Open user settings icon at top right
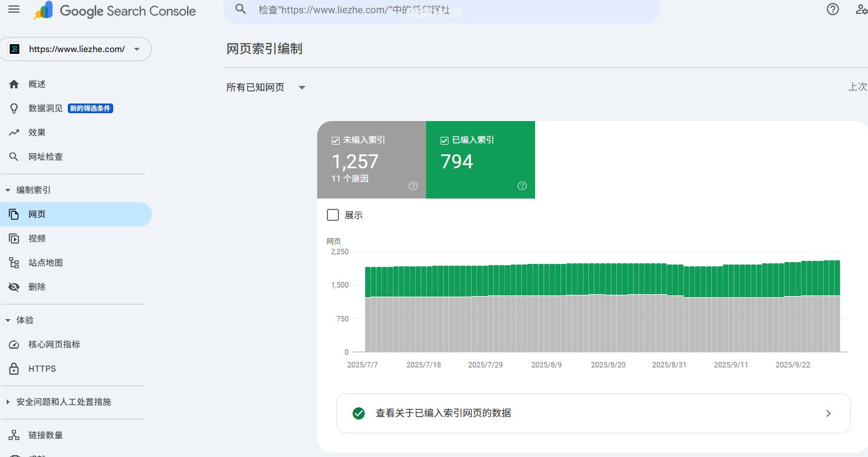868x457 pixels. (x=861, y=10)
